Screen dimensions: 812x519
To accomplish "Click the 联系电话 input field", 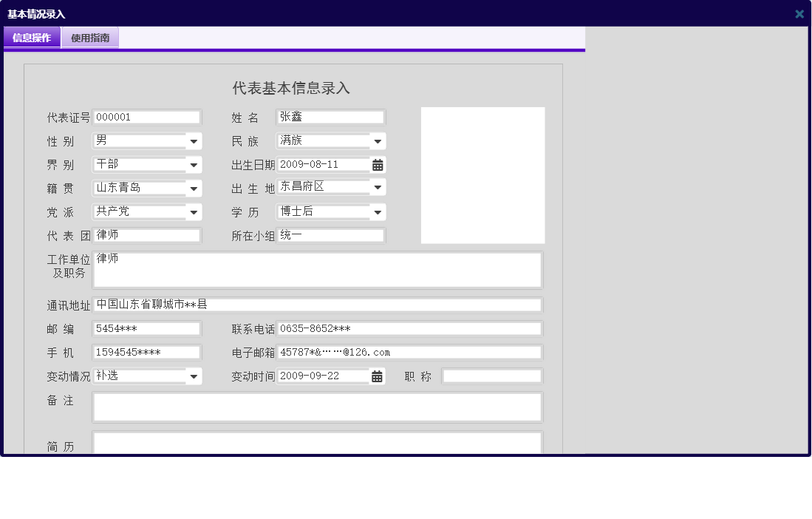I will click(409, 329).
